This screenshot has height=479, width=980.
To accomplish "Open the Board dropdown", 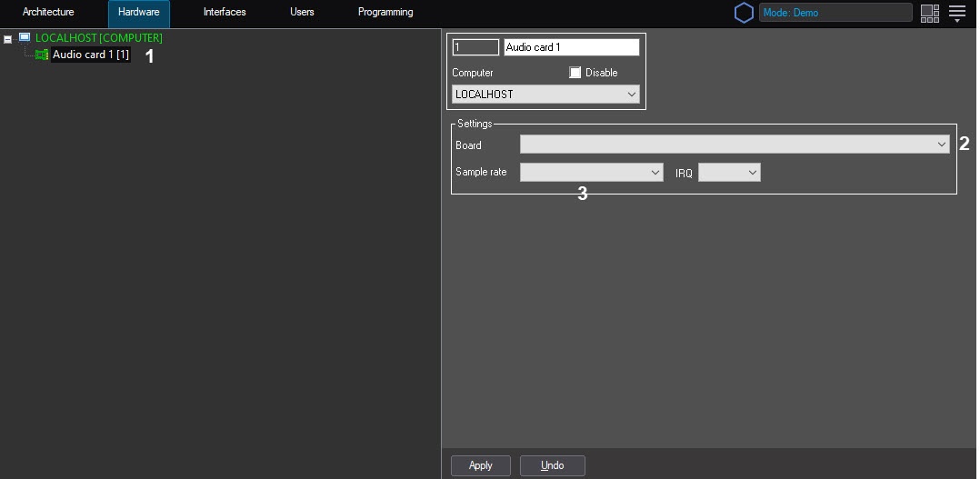I will click(x=735, y=145).
